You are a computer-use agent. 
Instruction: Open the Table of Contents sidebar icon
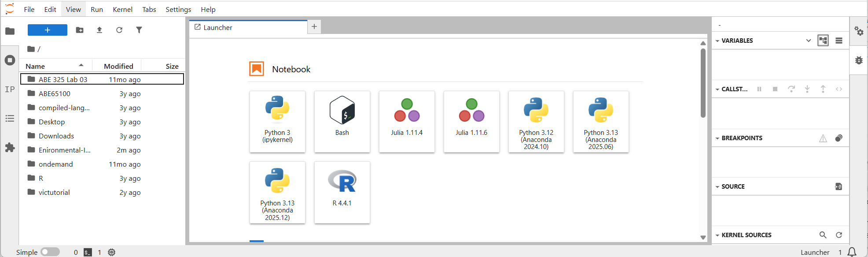[x=10, y=118]
